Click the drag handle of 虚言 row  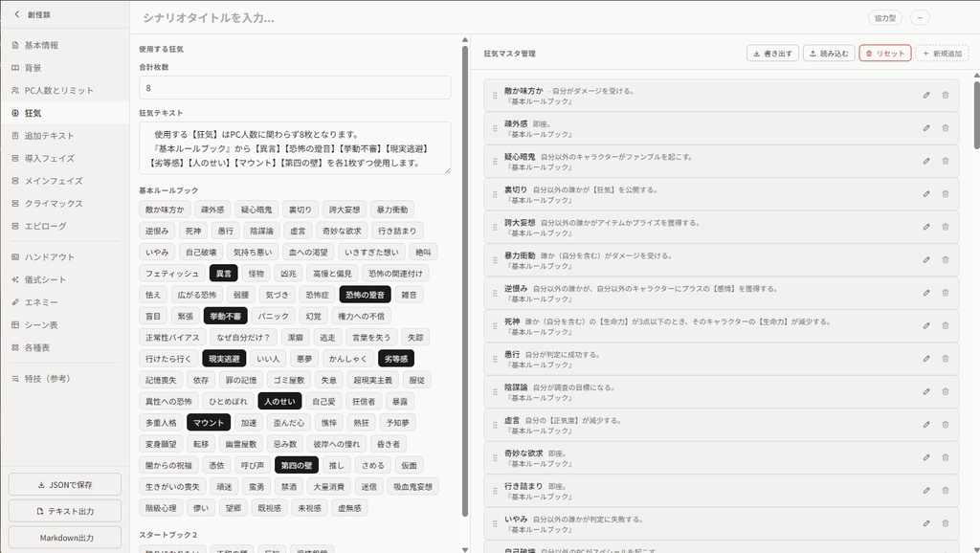pyautogui.click(x=495, y=425)
